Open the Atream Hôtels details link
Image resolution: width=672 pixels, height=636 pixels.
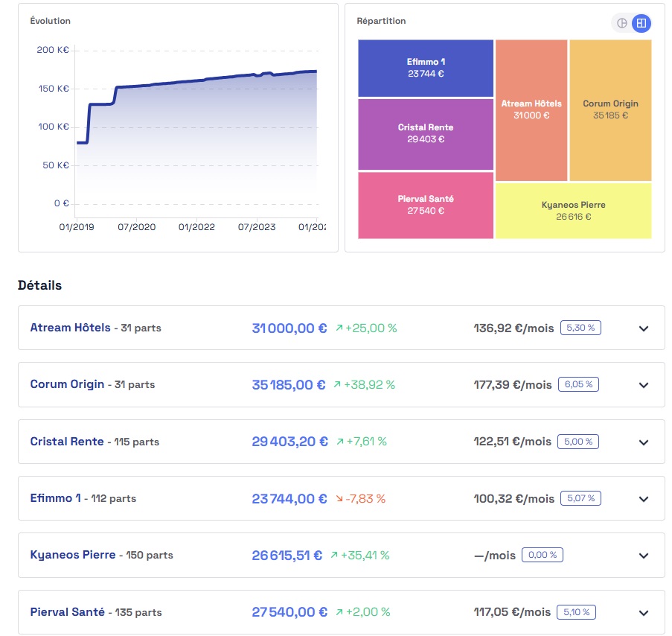[70, 328]
